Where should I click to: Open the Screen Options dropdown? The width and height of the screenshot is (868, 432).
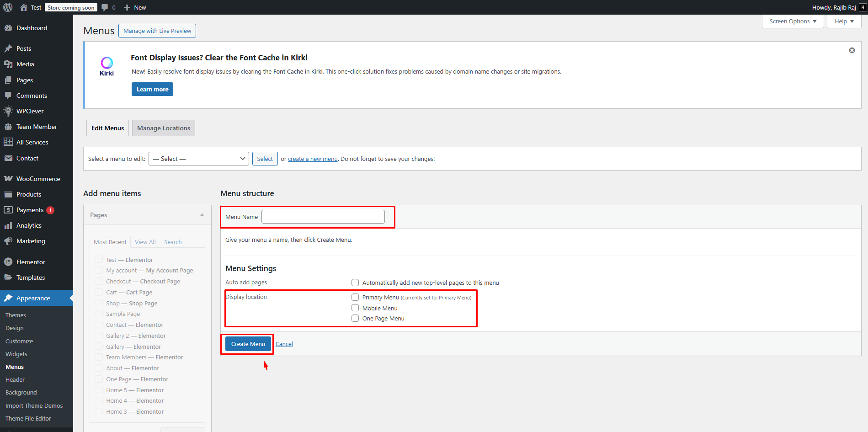[793, 21]
